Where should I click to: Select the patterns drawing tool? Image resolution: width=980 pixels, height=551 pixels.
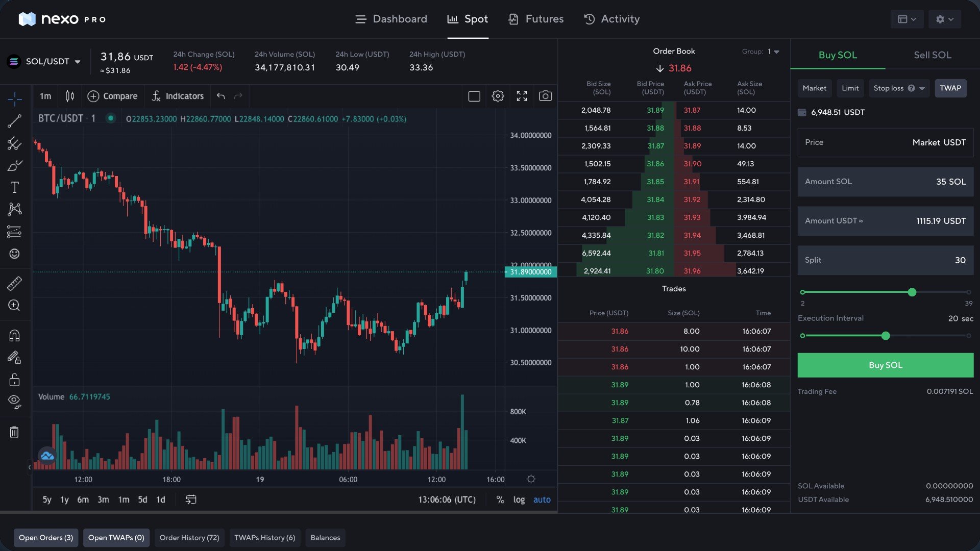14,209
